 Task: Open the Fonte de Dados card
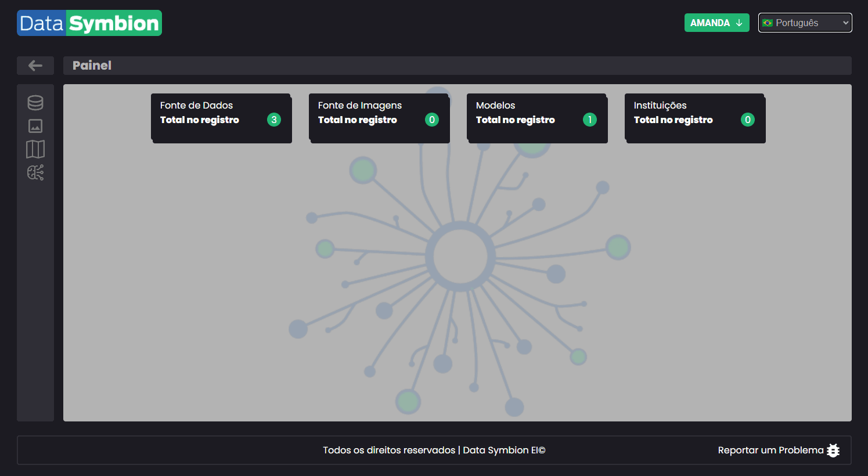[x=221, y=117]
